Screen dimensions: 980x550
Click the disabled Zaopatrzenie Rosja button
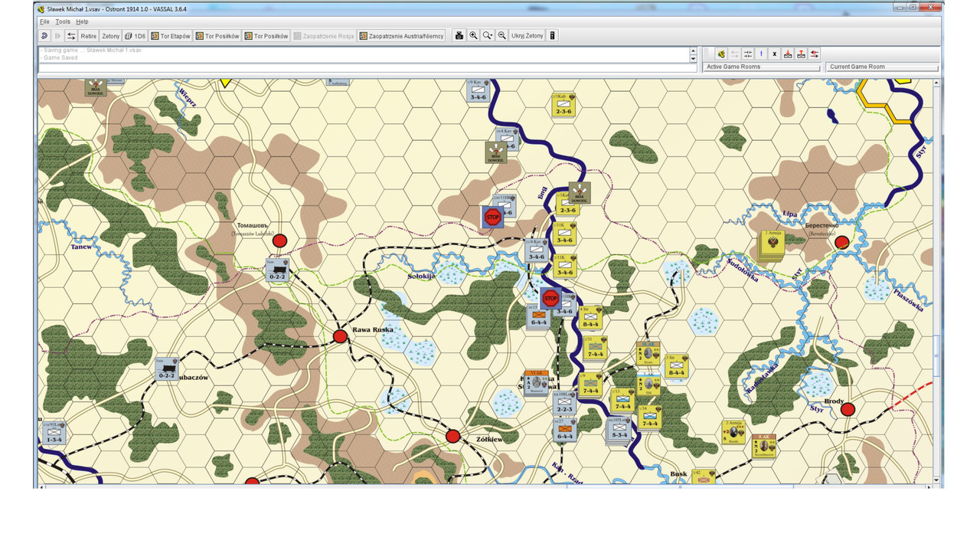[323, 36]
